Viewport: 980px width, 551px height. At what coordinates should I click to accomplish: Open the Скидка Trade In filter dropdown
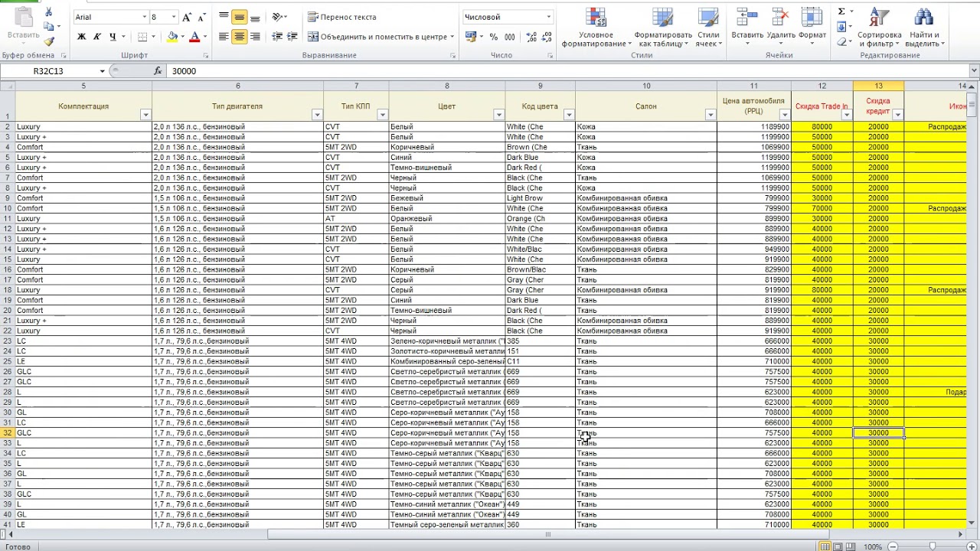click(x=846, y=115)
